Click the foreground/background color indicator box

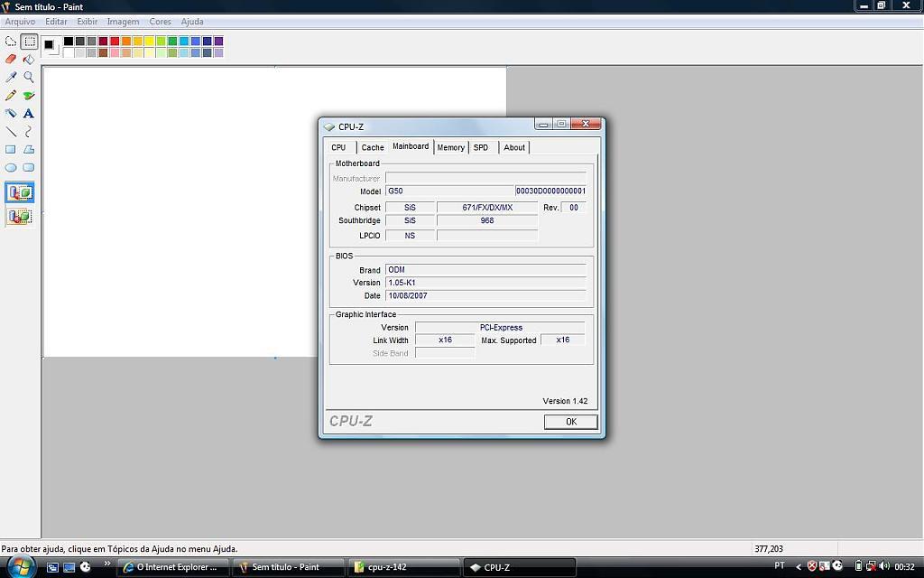pyautogui.click(x=51, y=47)
